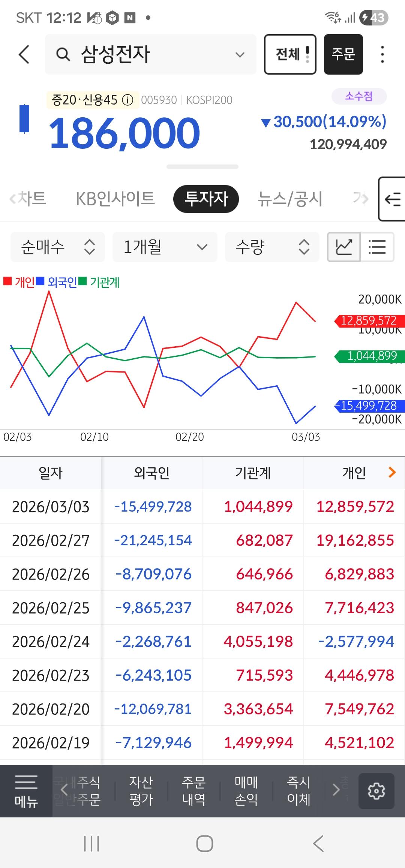
Task: Tap the info icon next to 신용45
Action: coord(128,100)
